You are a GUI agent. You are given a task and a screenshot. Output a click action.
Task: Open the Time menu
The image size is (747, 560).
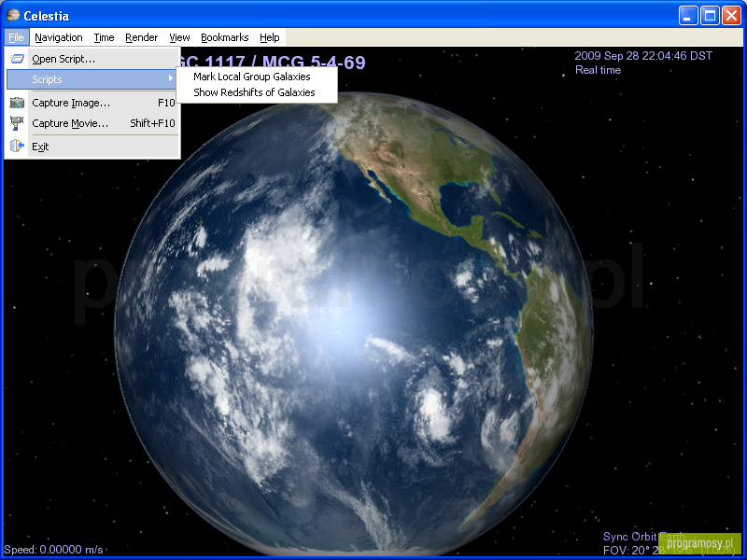pos(104,37)
